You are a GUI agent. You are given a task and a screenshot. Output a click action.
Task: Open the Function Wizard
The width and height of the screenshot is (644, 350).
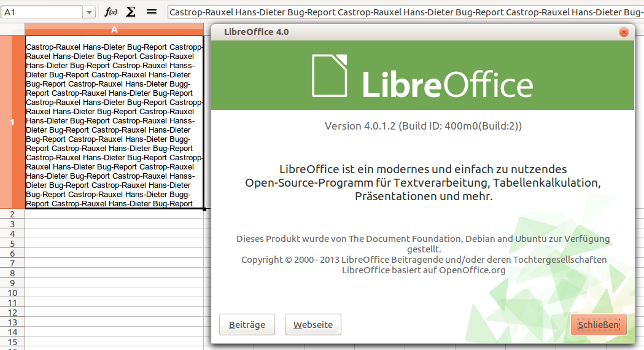(111, 12)
